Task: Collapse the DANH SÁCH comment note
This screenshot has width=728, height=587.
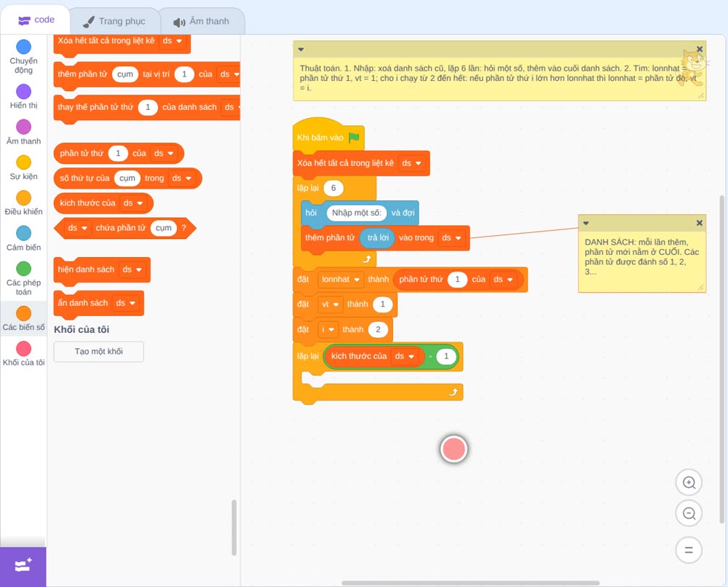Action: click(586, 223)
